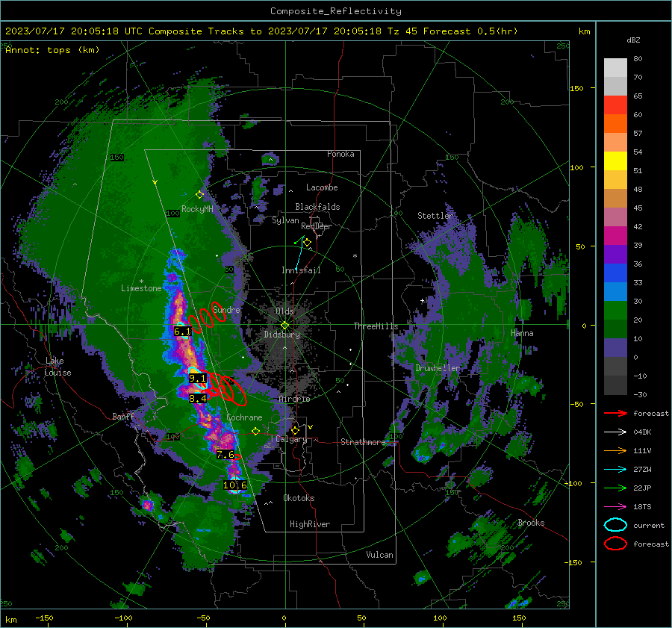672x628 pixels.
Task: Click the yellow diamond marker above Calgary
Action: pos(295,430)
